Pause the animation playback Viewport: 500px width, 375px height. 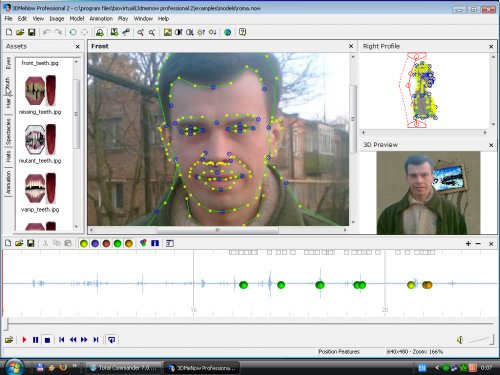tap(35, 340)
